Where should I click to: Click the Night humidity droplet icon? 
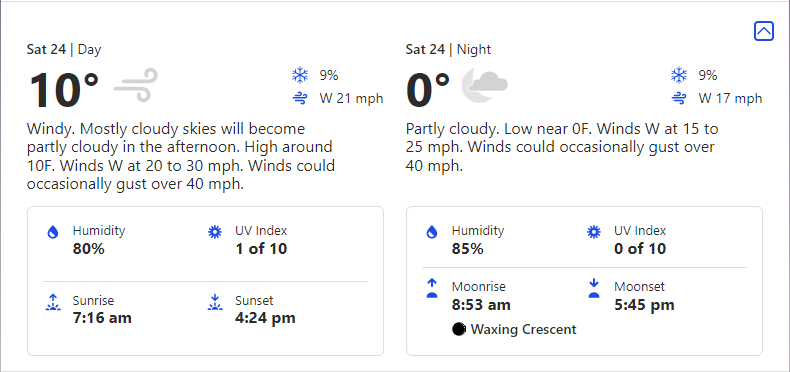tap(432, 232)
